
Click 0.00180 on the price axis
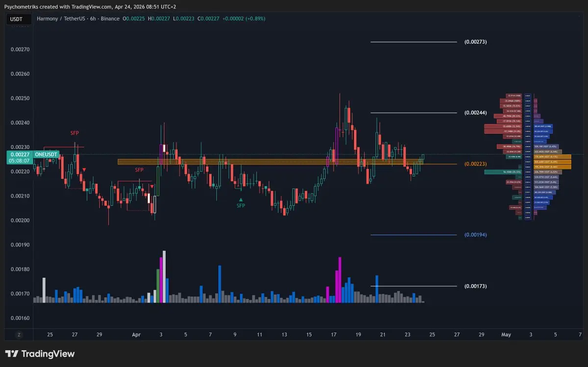coord(20,269)
